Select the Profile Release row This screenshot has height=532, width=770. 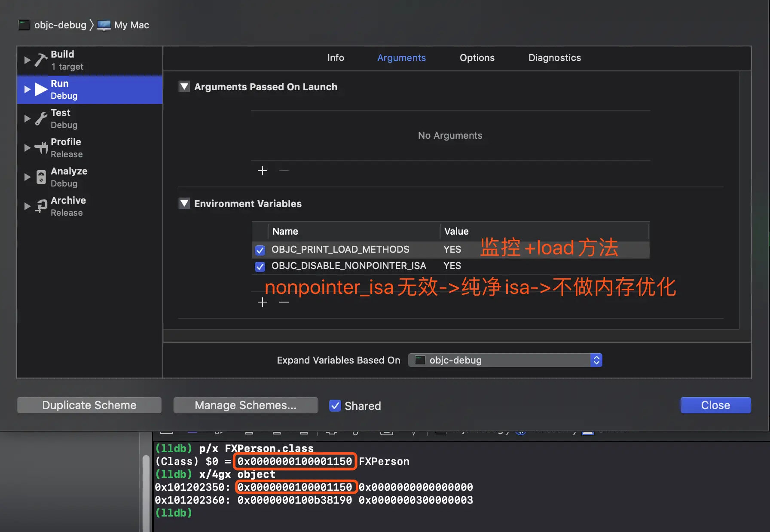click(x=90, y=148)
